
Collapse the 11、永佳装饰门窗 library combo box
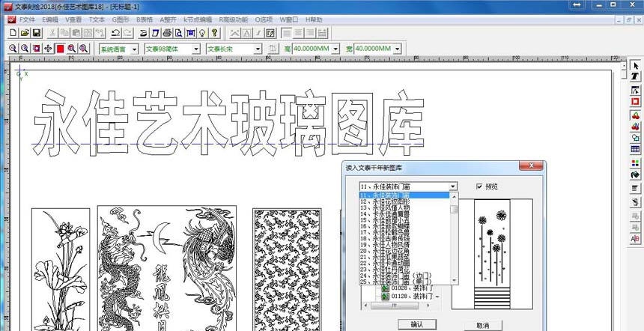coord(452,187)
